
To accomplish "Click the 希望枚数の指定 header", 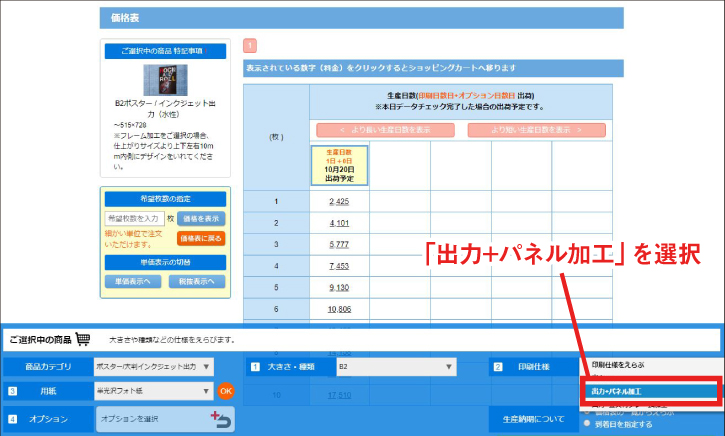I will 166,199.
